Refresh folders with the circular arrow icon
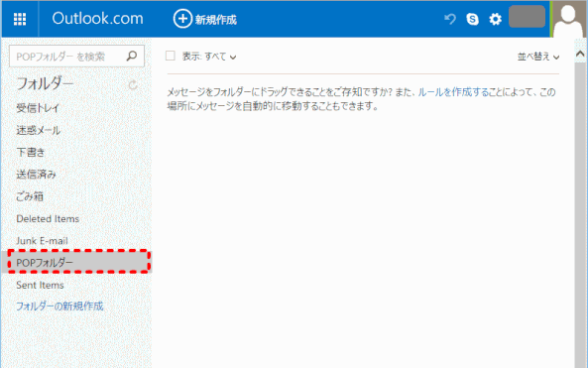Screen dimensions: 588x368 133,85
